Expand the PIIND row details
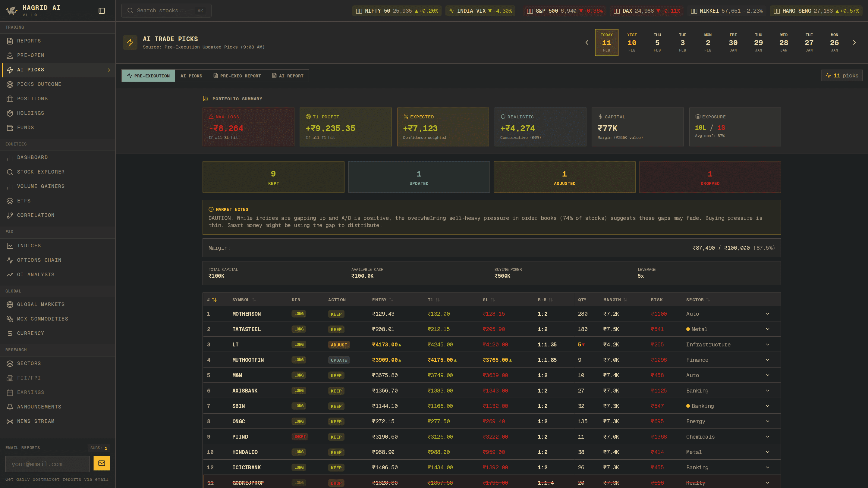The height and width of the screenshot is (488, 868). click(767, 437)
